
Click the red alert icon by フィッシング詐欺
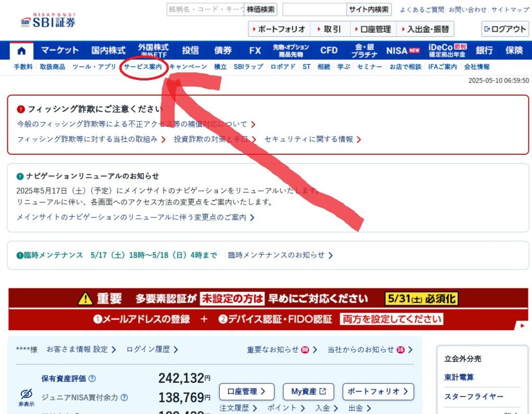[x=21, y=109]
